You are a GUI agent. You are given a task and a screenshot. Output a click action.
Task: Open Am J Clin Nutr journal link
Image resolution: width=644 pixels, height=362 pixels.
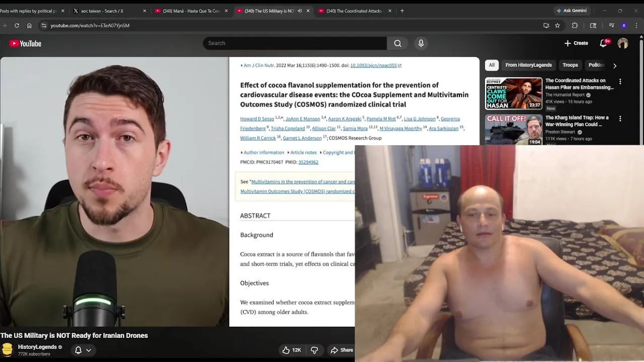pyautogui.click(x=259, y=65)
